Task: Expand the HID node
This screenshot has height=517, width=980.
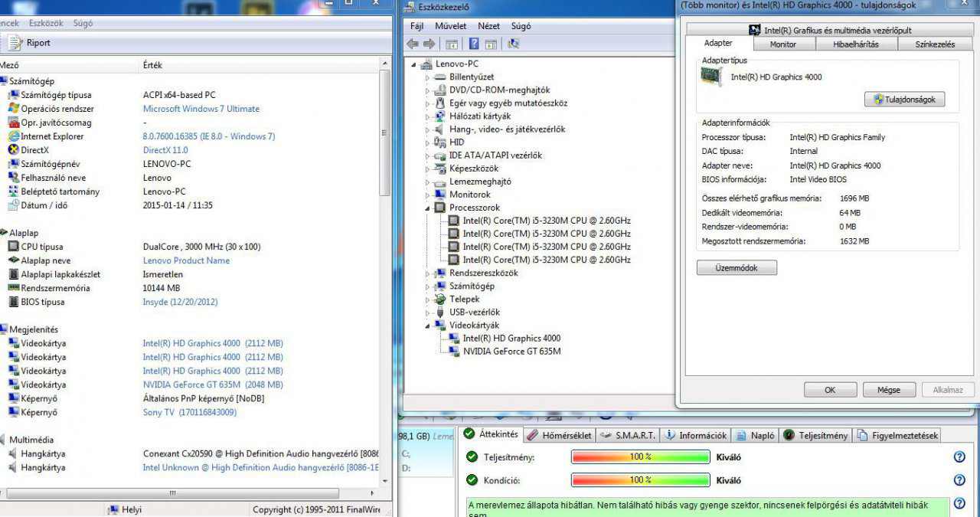Action: (x=428, y=142)
